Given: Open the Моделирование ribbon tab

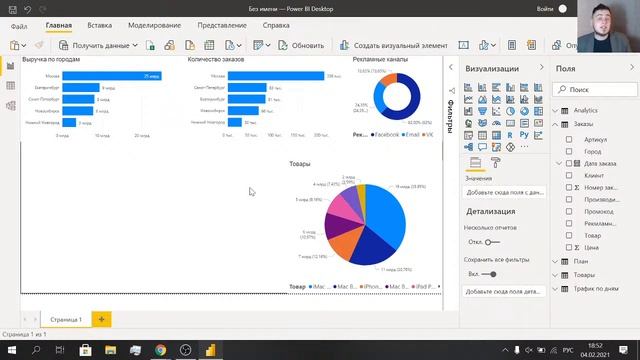Looking at the screenshot, I should pos(155,25).
